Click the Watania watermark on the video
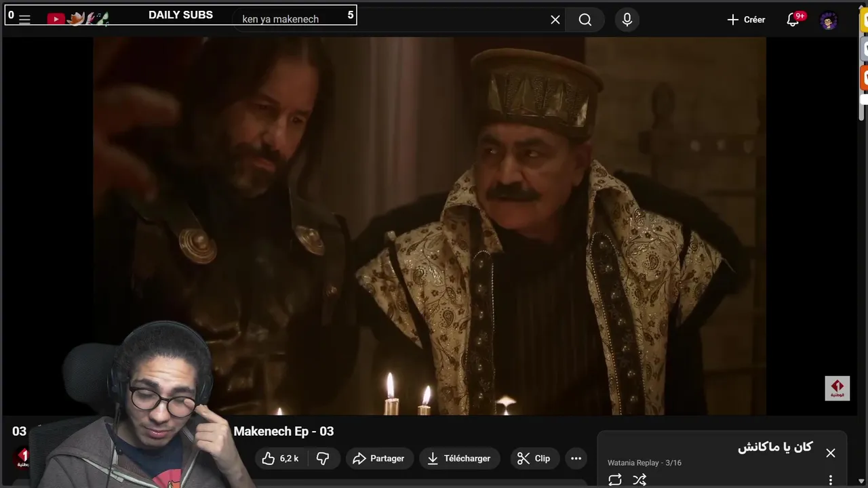This screenshot has height=488, width=868. pyautogui.click(x=837, y=388)
